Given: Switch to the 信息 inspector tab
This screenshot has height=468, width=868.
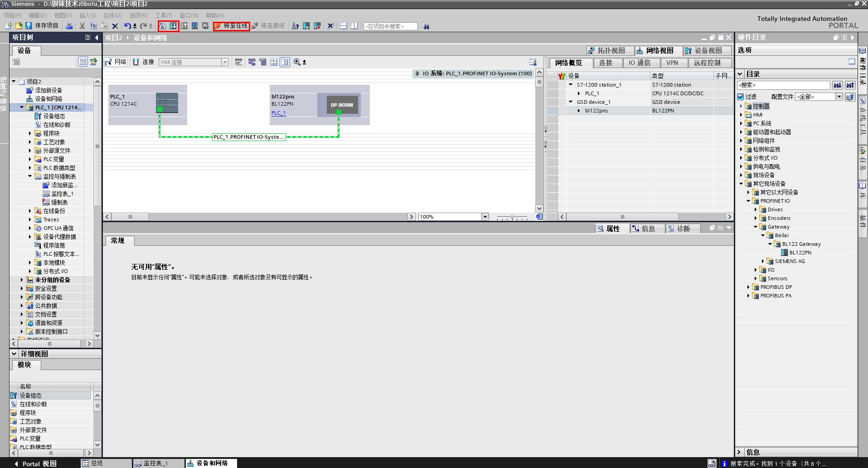Looking at the screenshot, I should pyautogui.click(x=648, y=229).
